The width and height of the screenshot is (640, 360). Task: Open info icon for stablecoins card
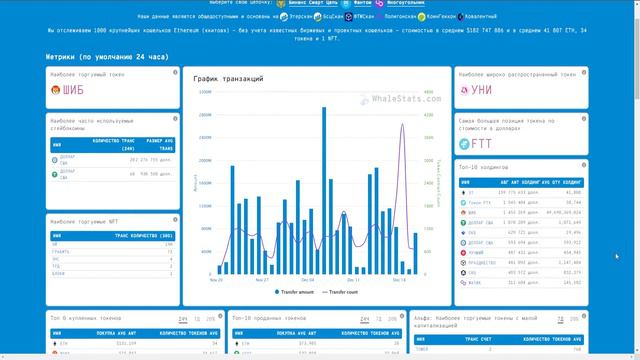(x=175, y=119)
